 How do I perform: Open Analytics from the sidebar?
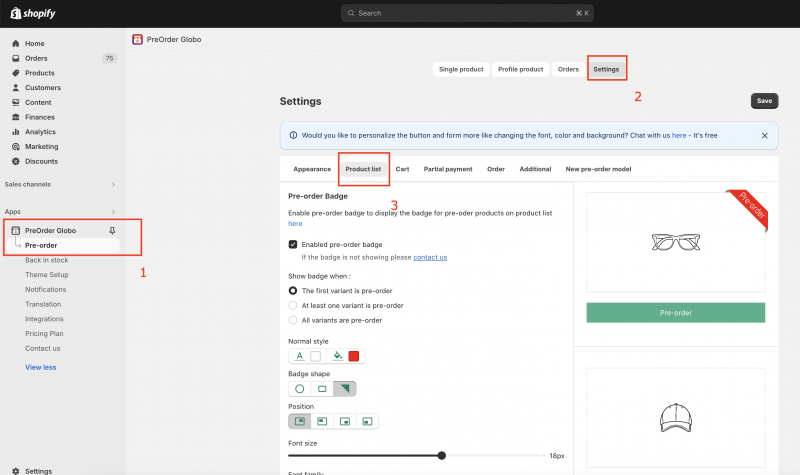coord(40,132)
